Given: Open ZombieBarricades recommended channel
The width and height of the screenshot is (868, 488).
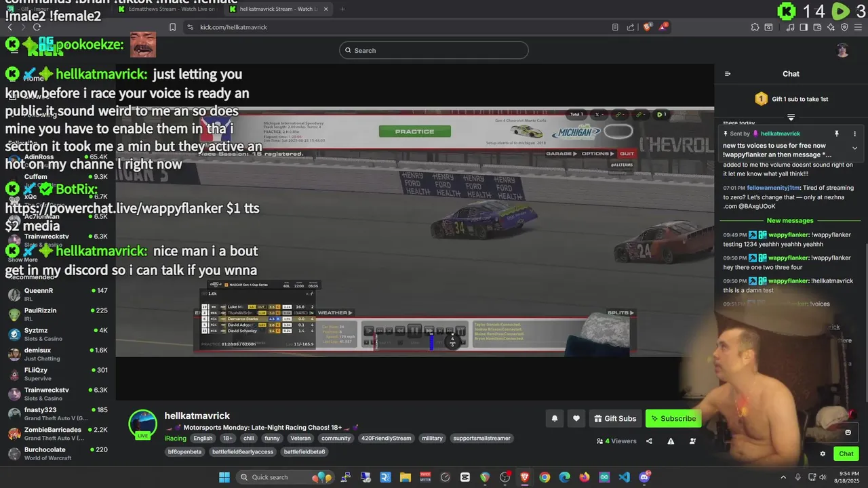Looking at the screenshot, I should coord(59,434).
